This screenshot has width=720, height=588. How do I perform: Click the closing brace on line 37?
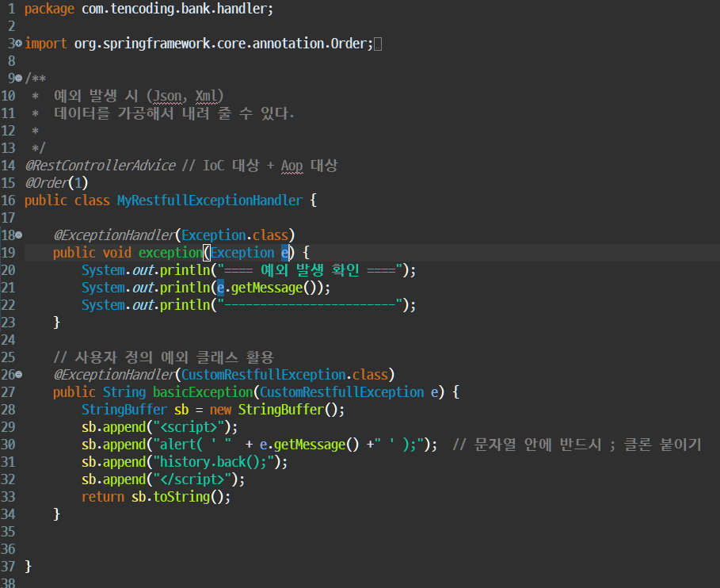coord(28,567)
